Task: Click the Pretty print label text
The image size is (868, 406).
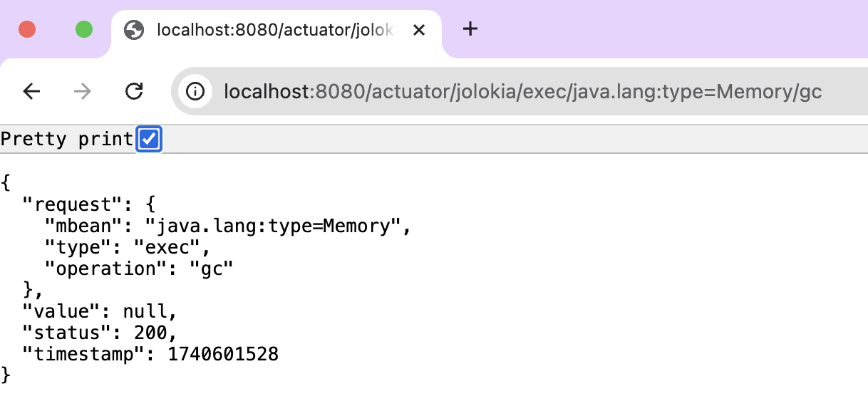Action: 67,140
